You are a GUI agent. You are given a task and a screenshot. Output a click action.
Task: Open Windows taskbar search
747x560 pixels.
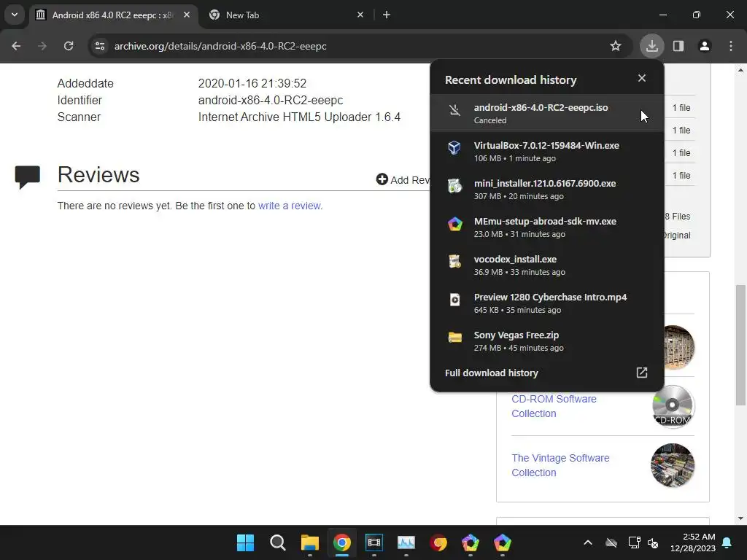pyautogui.click(x=277, y=542)
